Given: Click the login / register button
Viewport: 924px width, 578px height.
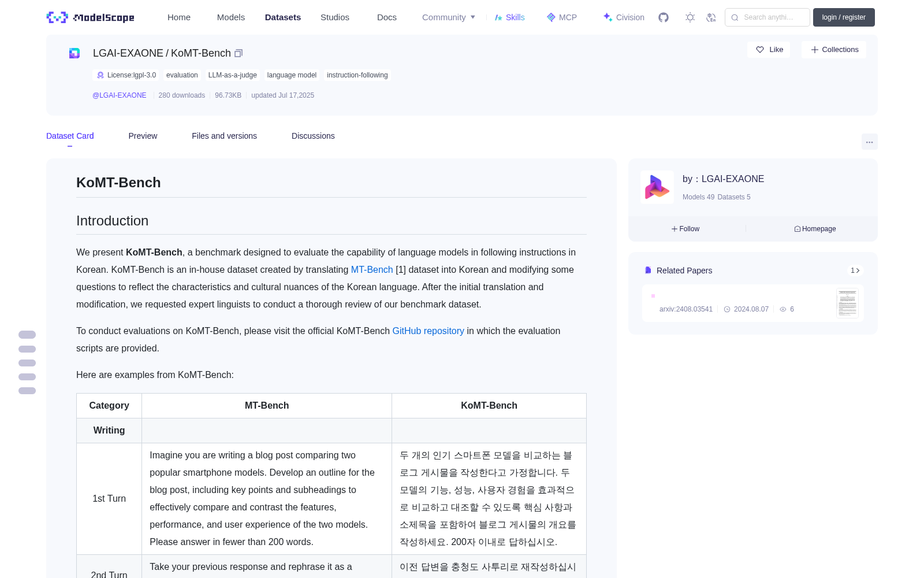Looking at the screenshot, I should 844,17.
